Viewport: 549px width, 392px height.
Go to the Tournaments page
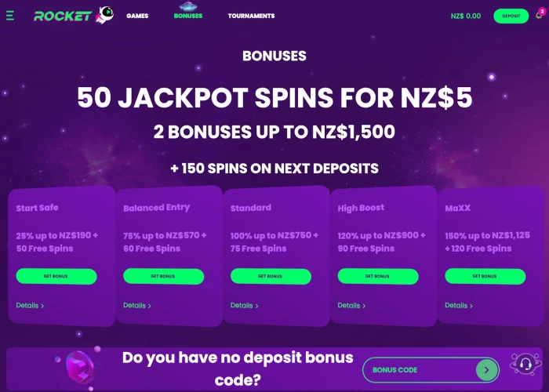point(251,16)
